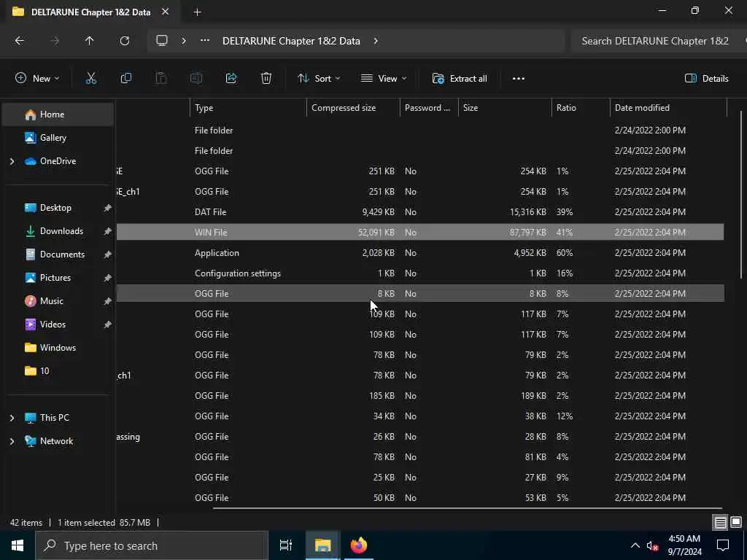Image resolution: width=747 pixels, height=560 pixels.
Task: Search the DELTARUNE Chapter 1&2 folder
Action: pos(659,41)
